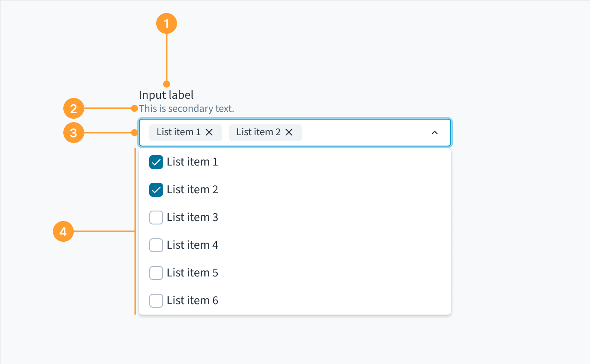590x364 pixels.
Task: Click the numbered callout badge 2
Action: 74,108
